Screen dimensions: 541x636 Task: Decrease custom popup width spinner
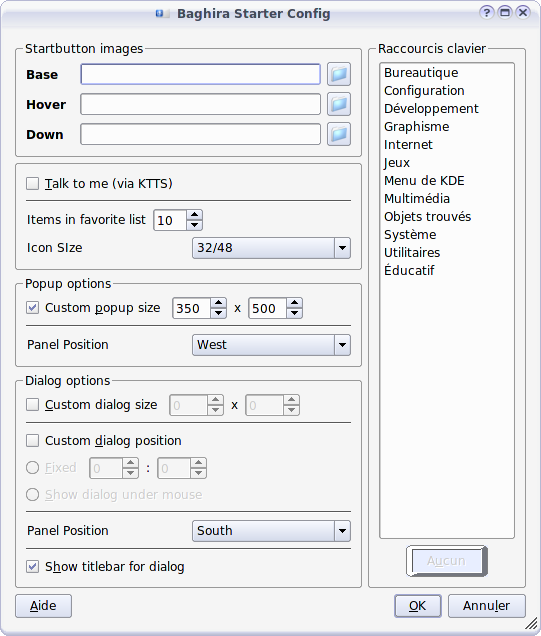[x=219, y=313]
